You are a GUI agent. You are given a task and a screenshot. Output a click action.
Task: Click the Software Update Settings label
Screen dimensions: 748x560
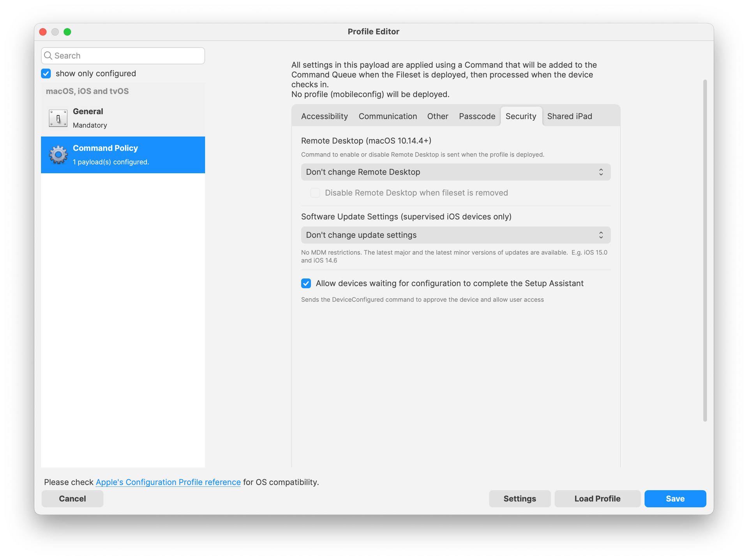(406, 217)
